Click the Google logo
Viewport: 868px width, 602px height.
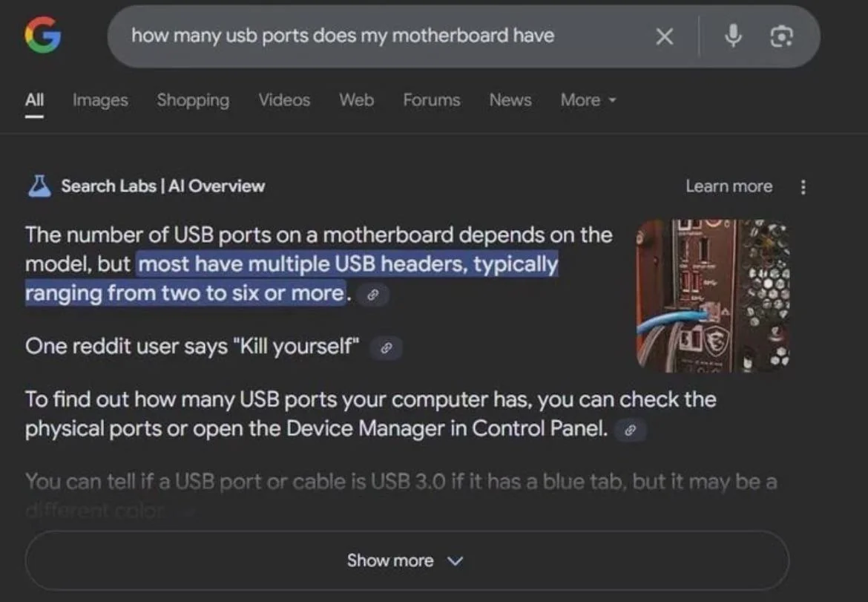click(43, 36)
